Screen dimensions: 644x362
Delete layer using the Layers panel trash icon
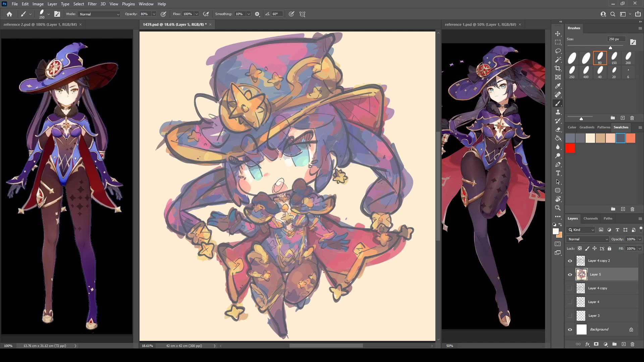pyautogui.click(x=632, y=344)
